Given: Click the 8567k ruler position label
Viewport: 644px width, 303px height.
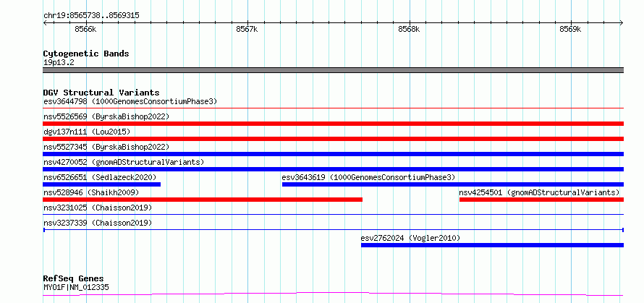Looking at the screenshot, I should [x=247, y=29].
